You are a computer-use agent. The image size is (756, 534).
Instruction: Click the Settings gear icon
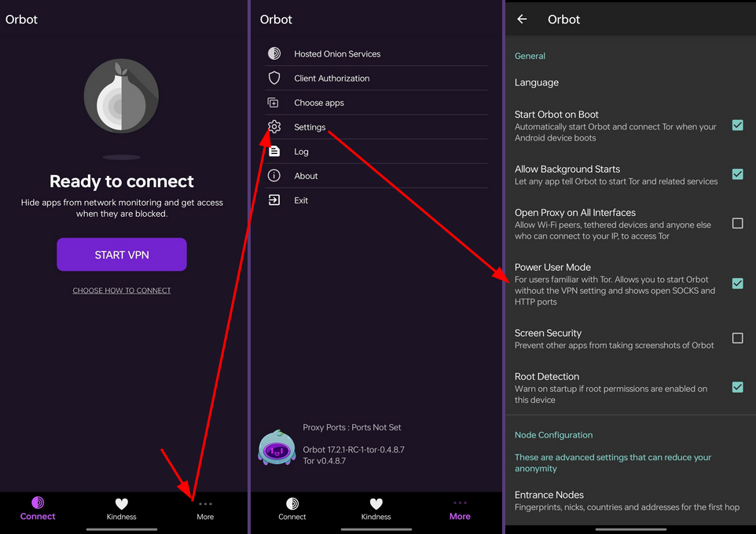[x=274, y=126]
